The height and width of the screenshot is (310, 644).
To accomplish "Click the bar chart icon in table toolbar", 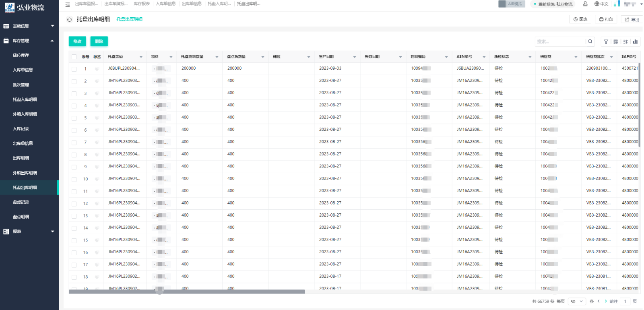I will coord(635,41).
